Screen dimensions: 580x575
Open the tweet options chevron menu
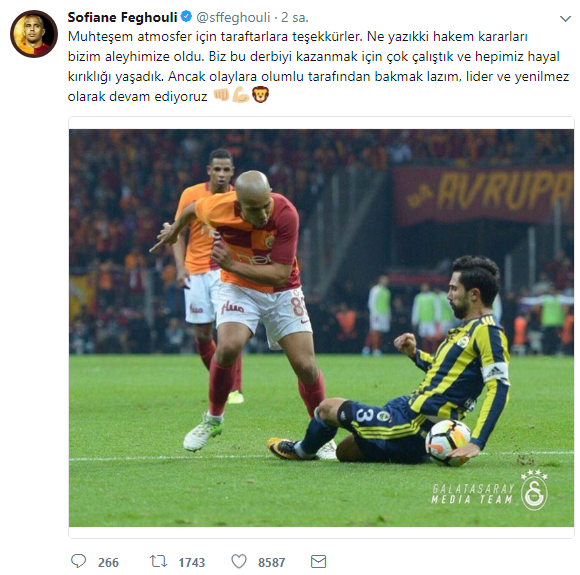pyautogui.click(x=565, y=19)
